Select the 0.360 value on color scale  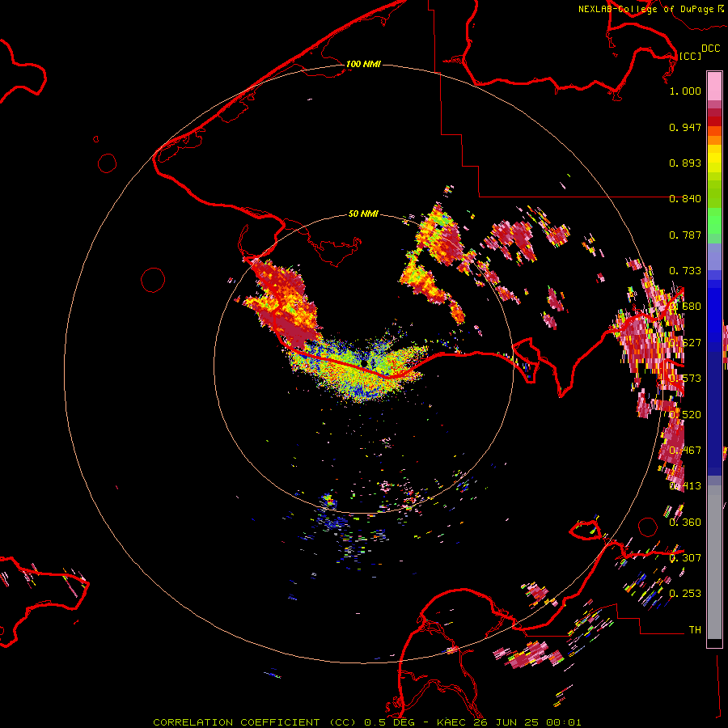click(685, 523)
